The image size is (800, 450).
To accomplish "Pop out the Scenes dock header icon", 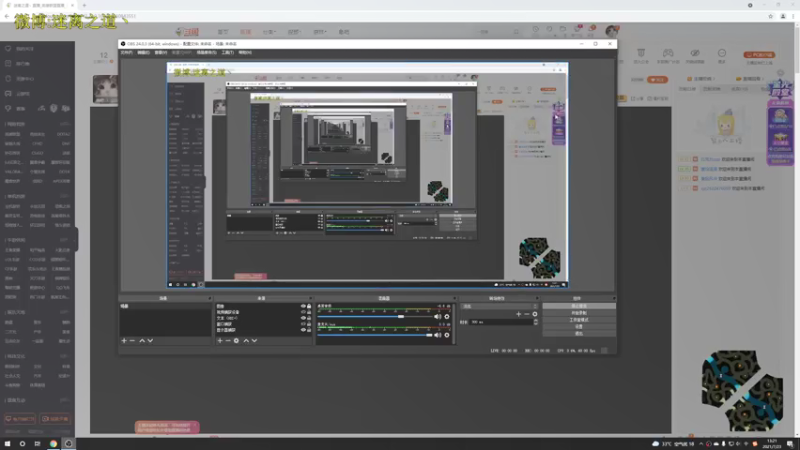I will (209, 298).
